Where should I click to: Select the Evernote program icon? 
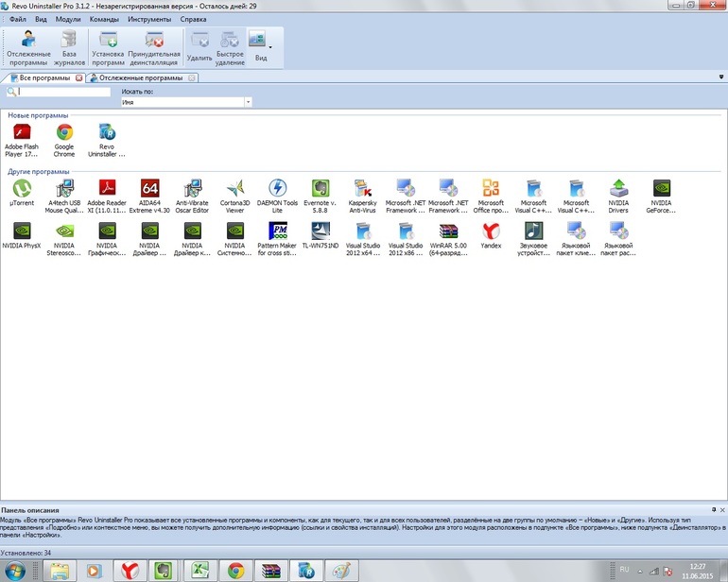[320, 196]
